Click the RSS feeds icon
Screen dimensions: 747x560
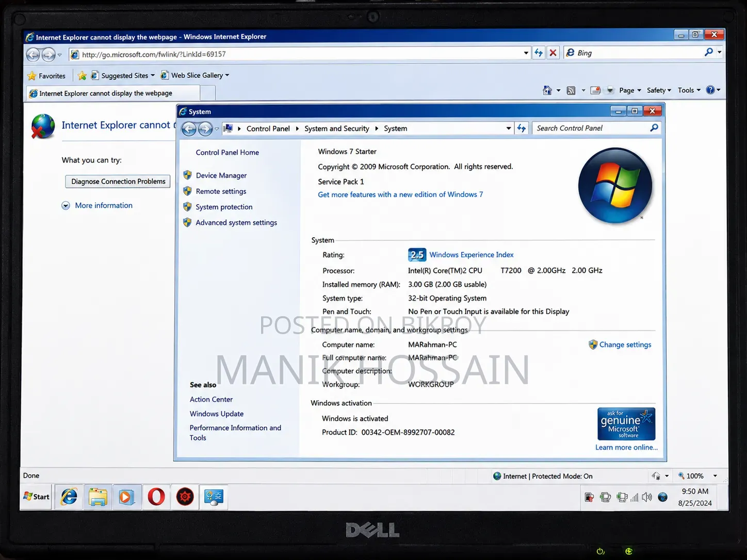point(571,91)
